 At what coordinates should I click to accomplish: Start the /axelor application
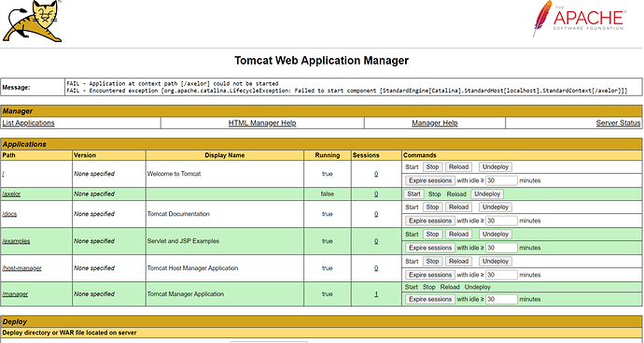(x=413, y=194)
